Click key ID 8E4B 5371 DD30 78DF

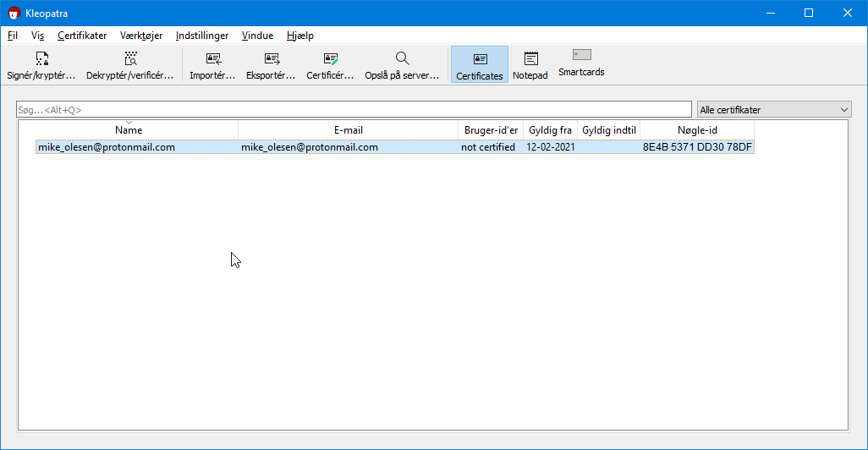[x=697, y=147]
